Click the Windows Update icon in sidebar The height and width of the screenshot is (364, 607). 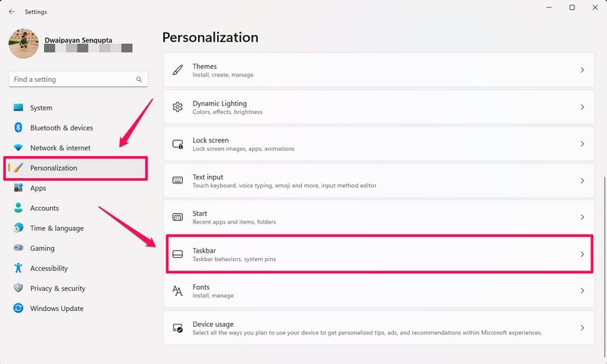pyautogui.click(x=18, y=309)
